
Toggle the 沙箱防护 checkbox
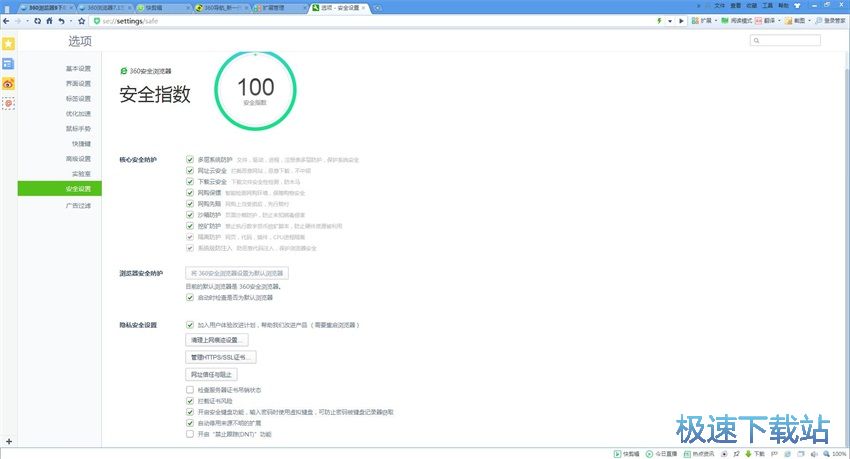click(x=190, y=215)
